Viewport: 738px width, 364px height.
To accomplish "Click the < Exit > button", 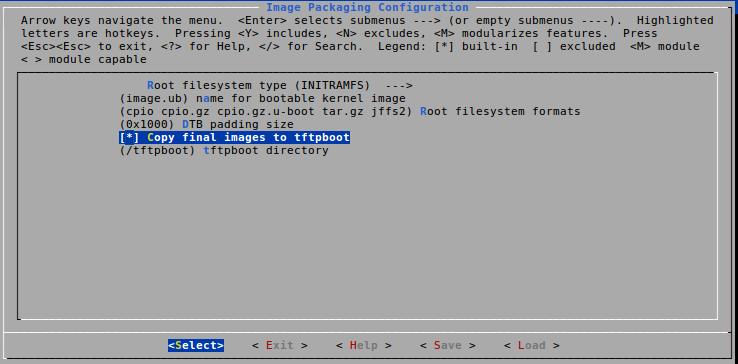I will click(x=280, y=345).
